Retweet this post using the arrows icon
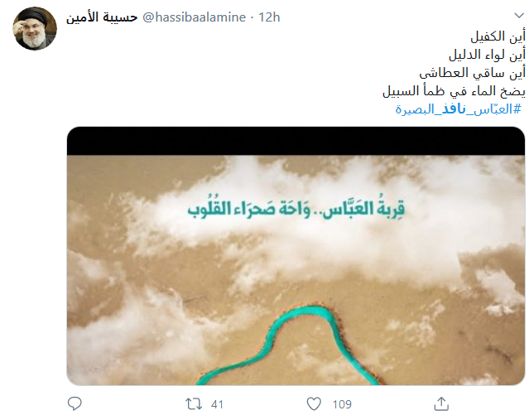529x420 pixels. point(194,403)
